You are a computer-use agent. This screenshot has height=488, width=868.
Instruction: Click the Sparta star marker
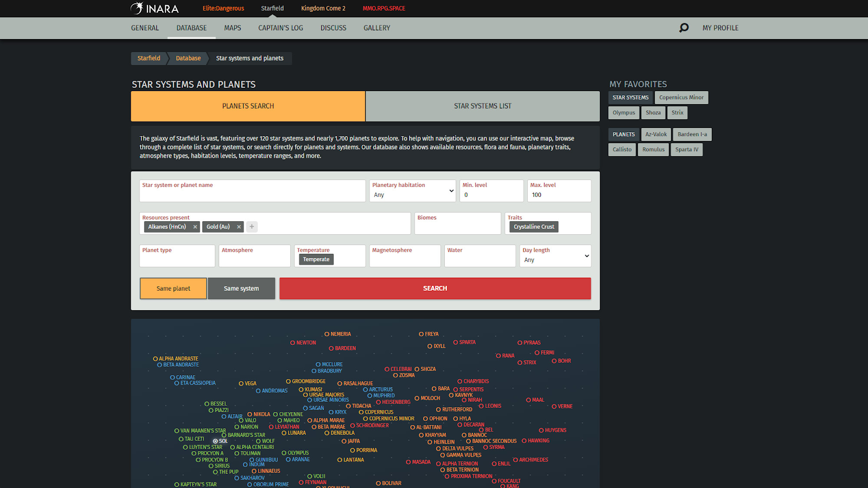point(456,343)
